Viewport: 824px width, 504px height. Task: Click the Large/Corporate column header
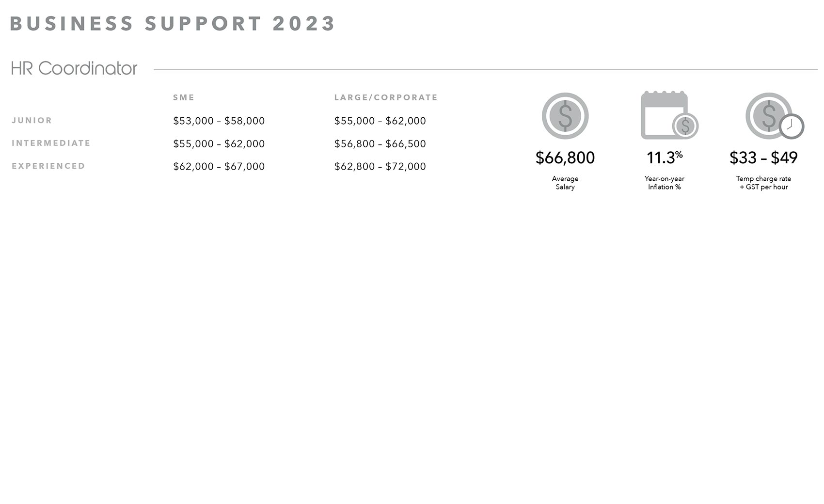click(x=386, y=97)
